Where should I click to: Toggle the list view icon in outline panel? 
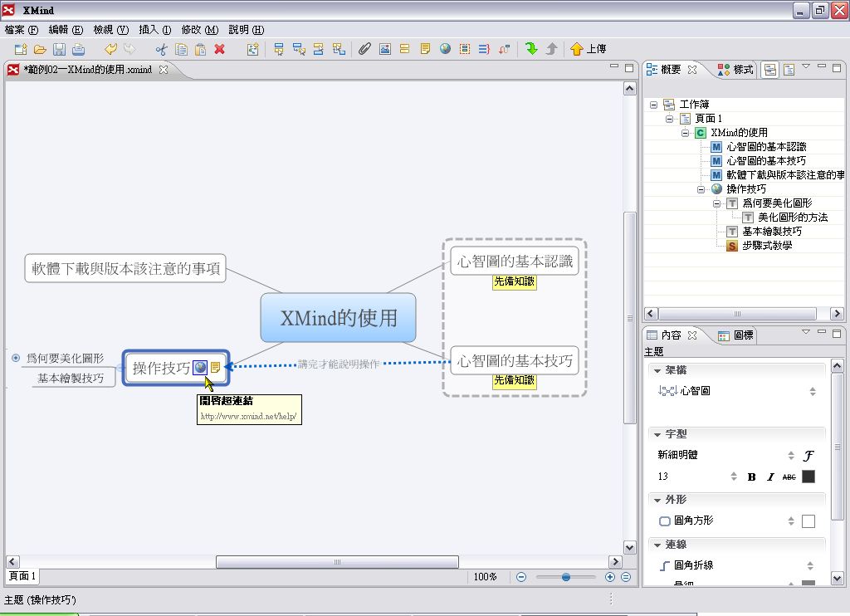[x=789, y=70]
